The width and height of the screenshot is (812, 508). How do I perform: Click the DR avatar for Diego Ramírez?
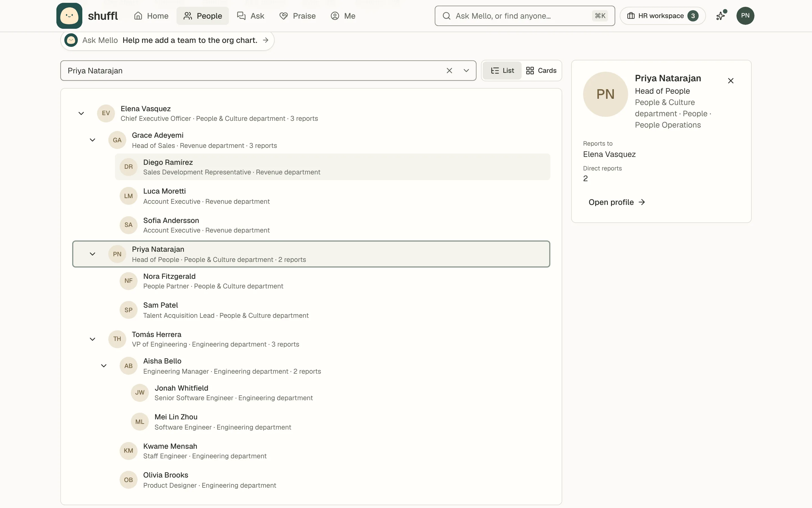pos(129,167)
